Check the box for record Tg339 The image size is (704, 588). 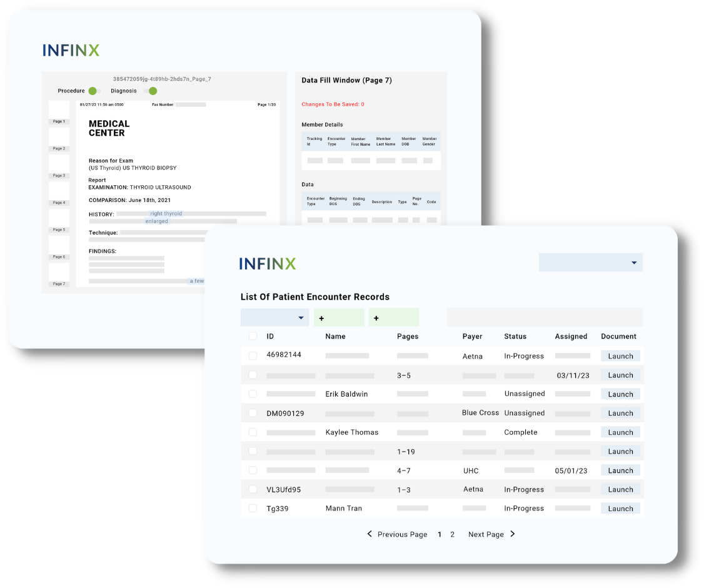pos(253,508)
